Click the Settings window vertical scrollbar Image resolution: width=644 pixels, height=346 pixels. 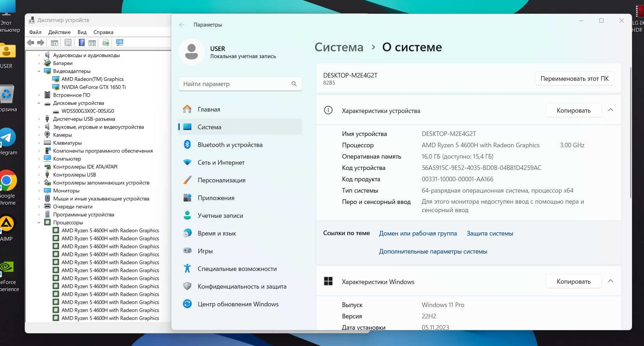[x=630, y=133]
